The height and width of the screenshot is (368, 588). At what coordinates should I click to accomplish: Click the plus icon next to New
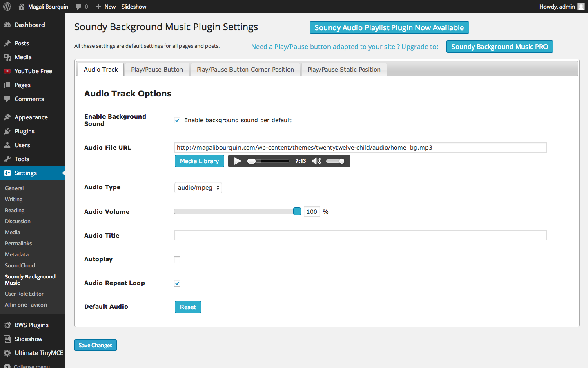[98, 7]
